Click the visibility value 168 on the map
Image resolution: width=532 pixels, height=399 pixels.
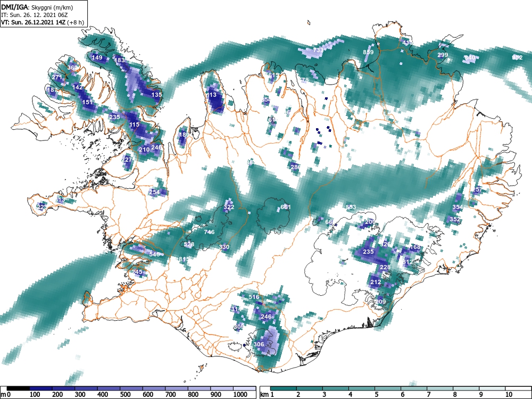(415, 247)
